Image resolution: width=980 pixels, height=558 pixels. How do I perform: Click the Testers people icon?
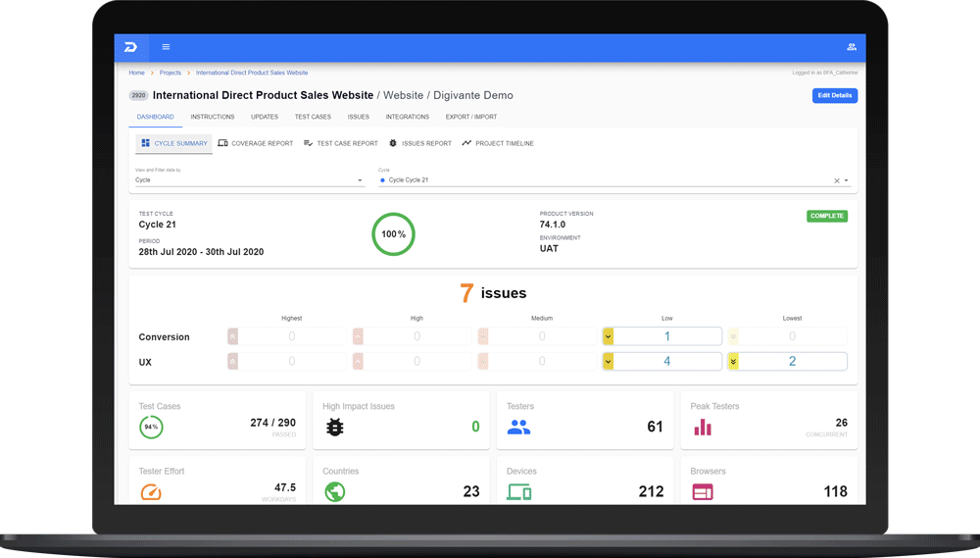click(x=518, y=428)
